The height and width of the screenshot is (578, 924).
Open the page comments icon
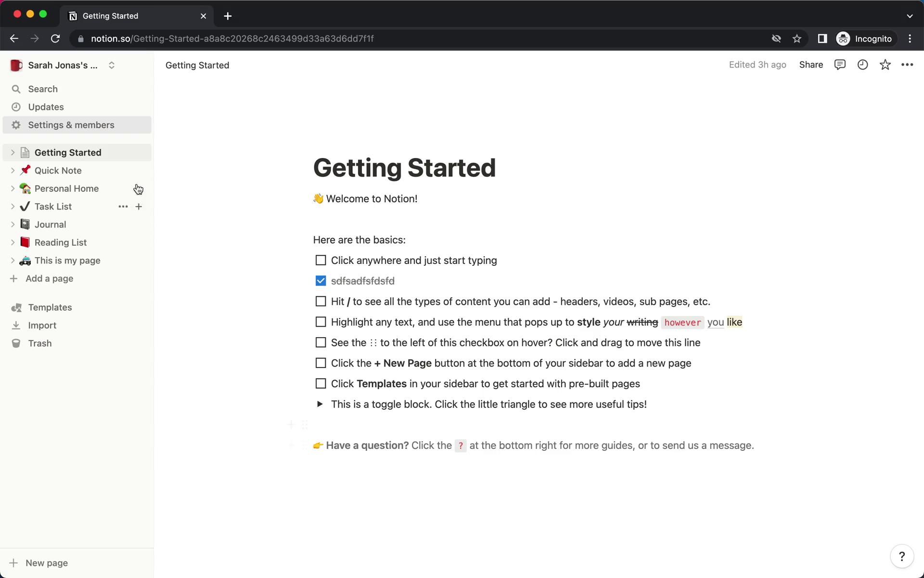pos(840,65)
